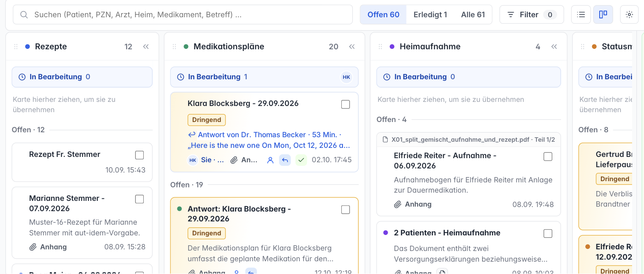Image resolution: width=644 pixels, height=274 pixels.
Task: Click the X01_split_gemischt_aufnahme_und_rezept.pdf file name
Action: 460,140
